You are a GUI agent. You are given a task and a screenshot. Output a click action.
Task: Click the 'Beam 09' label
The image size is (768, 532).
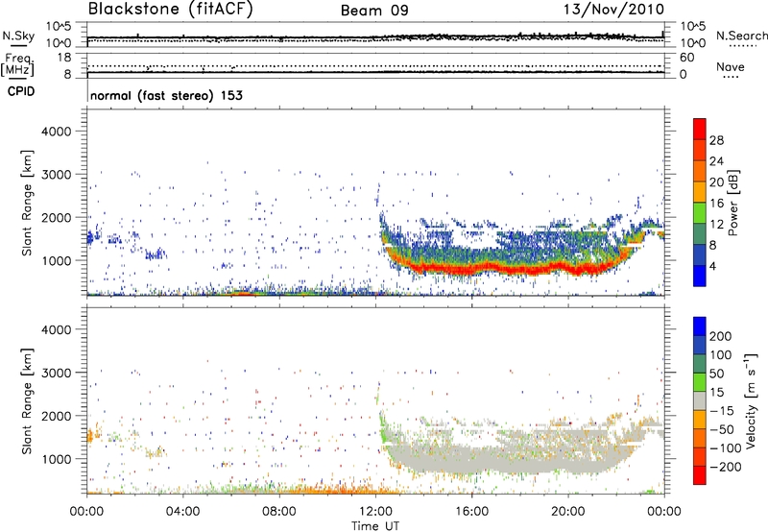tap(374, 11)
